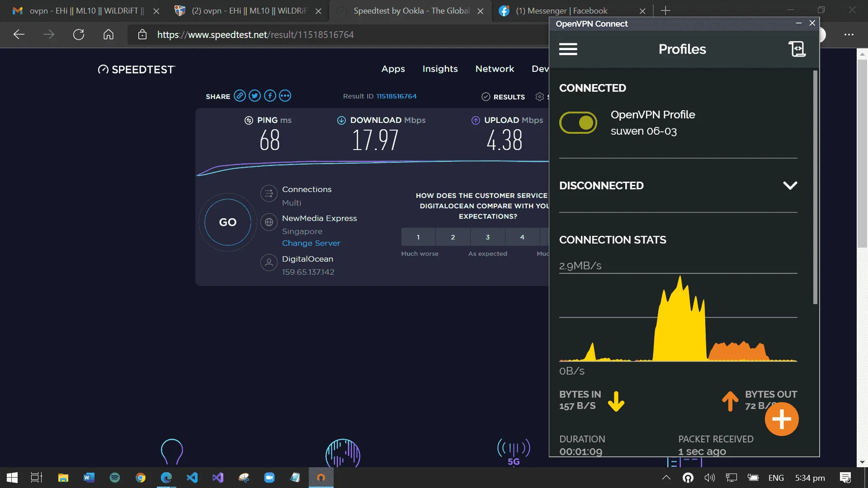This screenshot has width=868, height=488.
Task: Open Result ID 11518516764 link
Action: [396, 96]
